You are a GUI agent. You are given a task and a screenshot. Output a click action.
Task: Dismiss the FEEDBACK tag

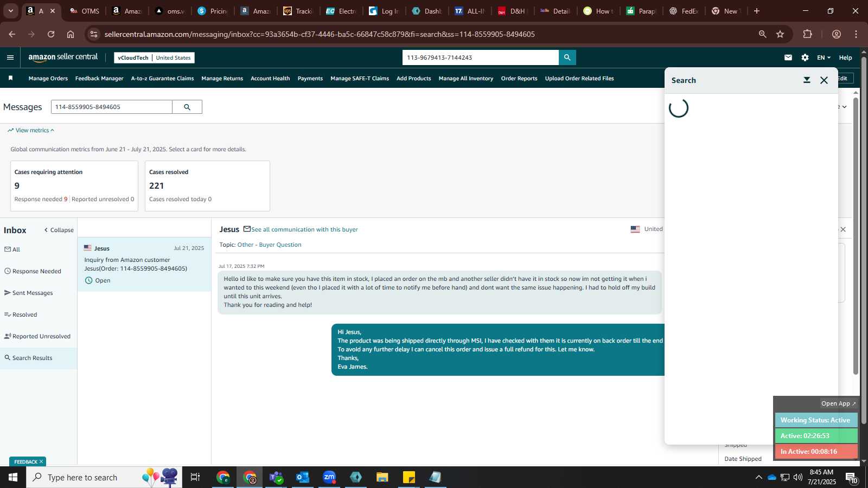point(41,462)
